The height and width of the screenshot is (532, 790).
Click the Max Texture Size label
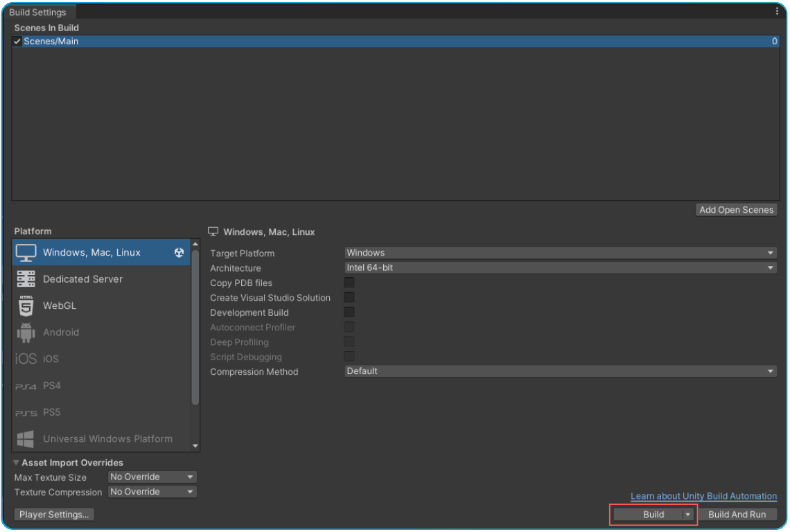pos(51,477)
